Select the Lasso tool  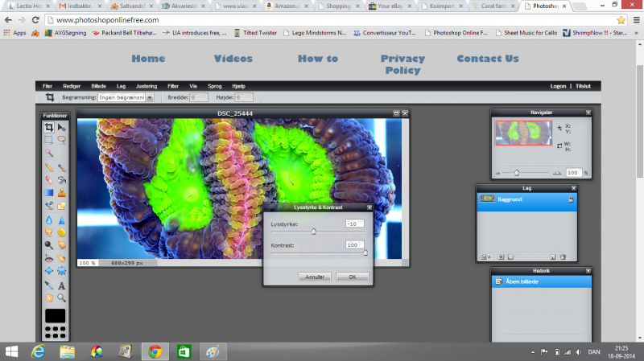point(61,139)
